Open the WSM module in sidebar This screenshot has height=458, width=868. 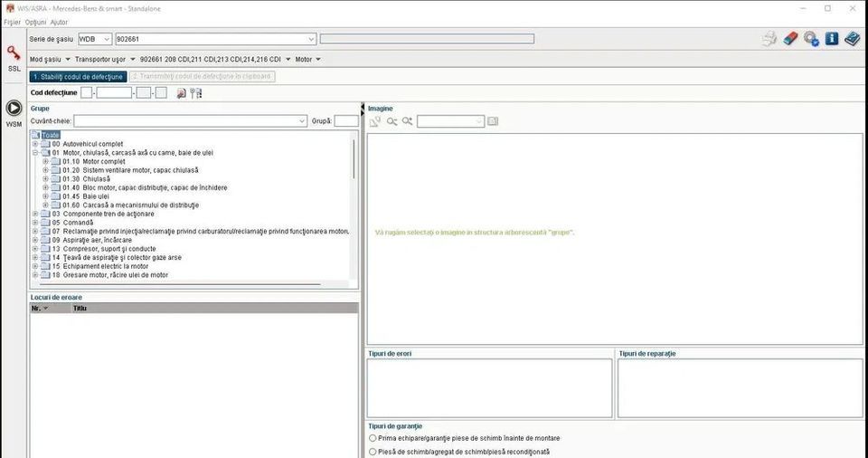[x=14, y=113]
